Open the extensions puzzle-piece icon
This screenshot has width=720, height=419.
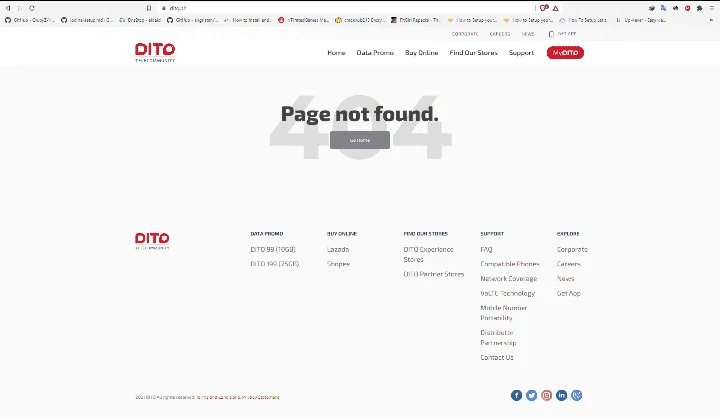699,8
